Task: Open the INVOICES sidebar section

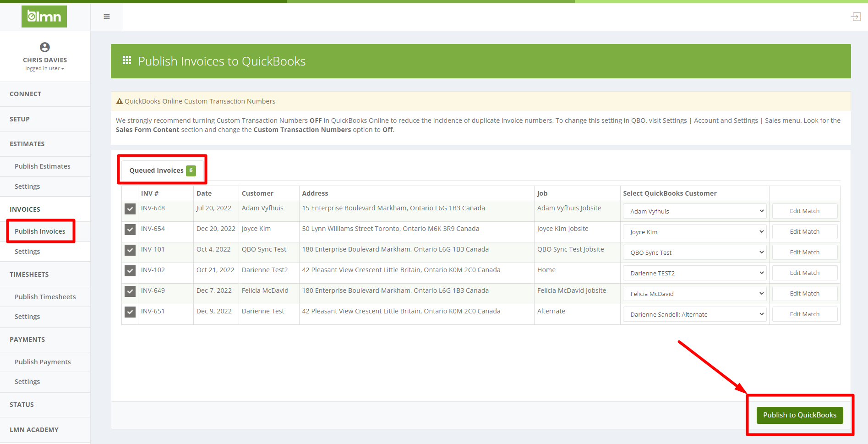Action: [45, 209]
